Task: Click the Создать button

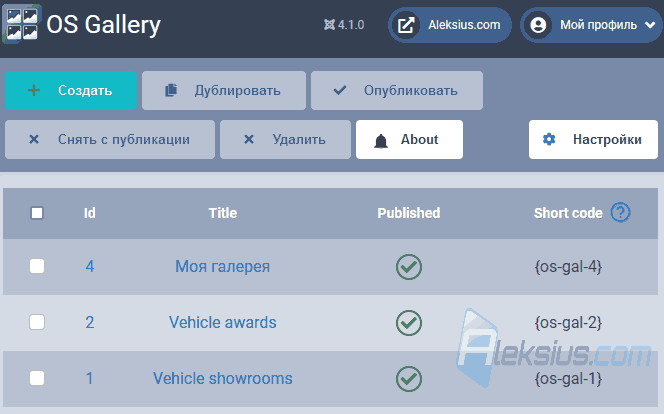Action: (x=71, y=91)
